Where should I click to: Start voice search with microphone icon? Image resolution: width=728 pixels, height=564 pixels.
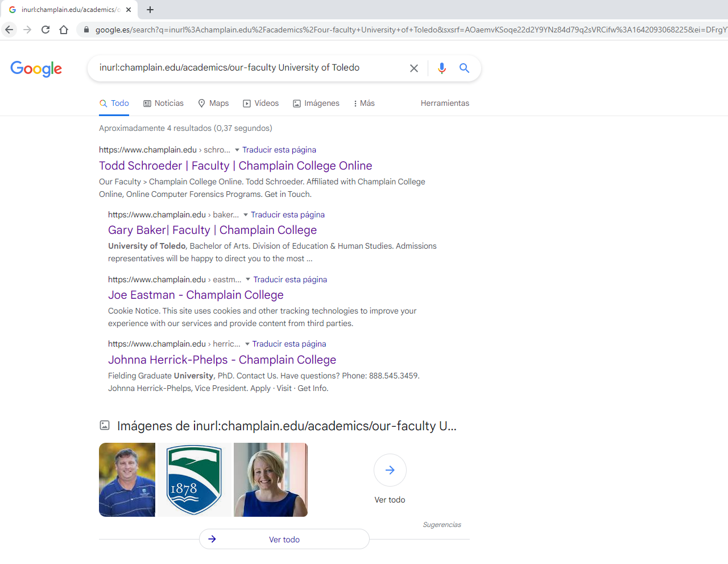441,68
